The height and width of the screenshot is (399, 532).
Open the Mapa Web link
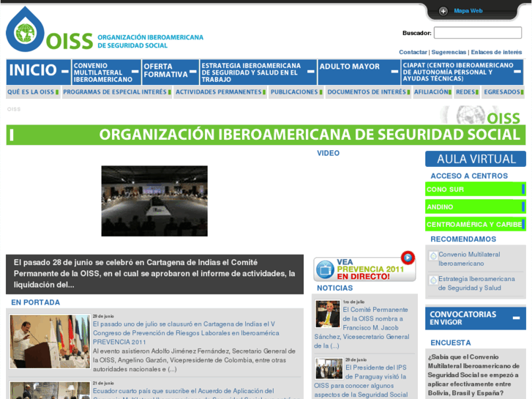(x=468, y=11)
